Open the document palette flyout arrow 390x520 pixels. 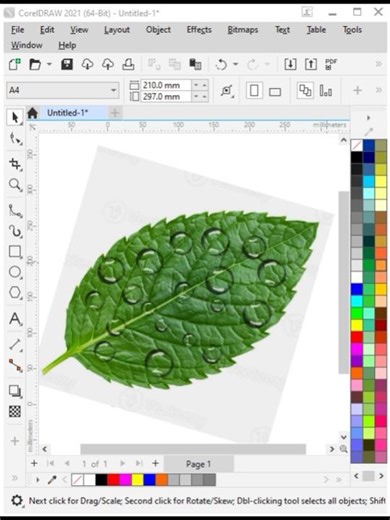pos(38,480)
